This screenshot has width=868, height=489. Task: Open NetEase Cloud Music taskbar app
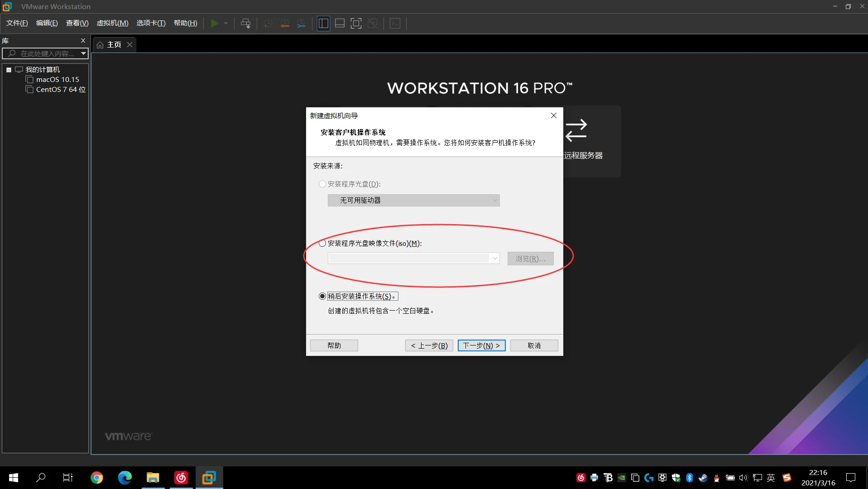pyautogui.click(x=181, y=478)
